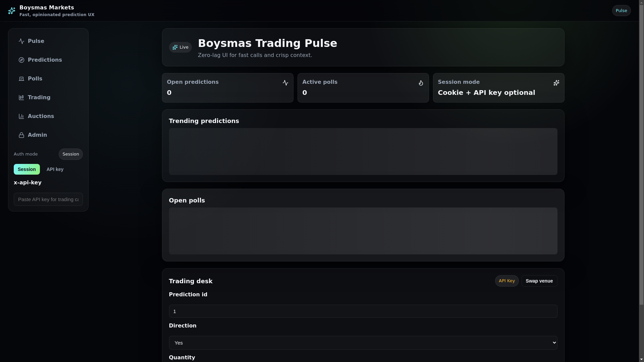Viewport: 644px width, 362px height.
Task: Click the activity icon on Open predictions card
Action: (x=285, y=83)
